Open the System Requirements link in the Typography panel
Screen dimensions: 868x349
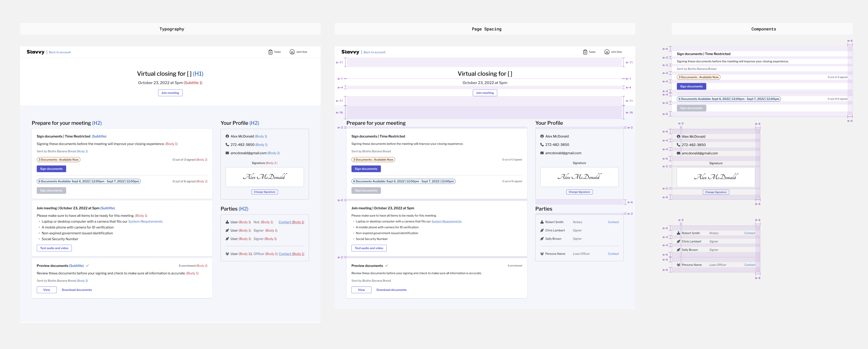[145, 221]
